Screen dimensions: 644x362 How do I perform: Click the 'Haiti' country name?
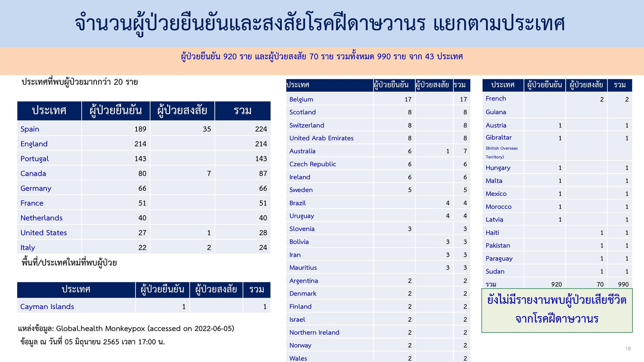tap(492, 233)
